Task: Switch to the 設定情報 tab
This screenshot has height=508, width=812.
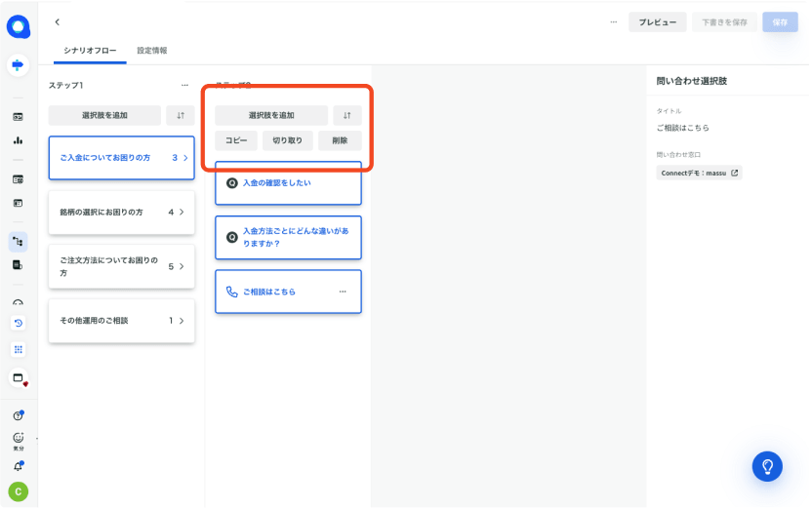Action: click(151, 50)
